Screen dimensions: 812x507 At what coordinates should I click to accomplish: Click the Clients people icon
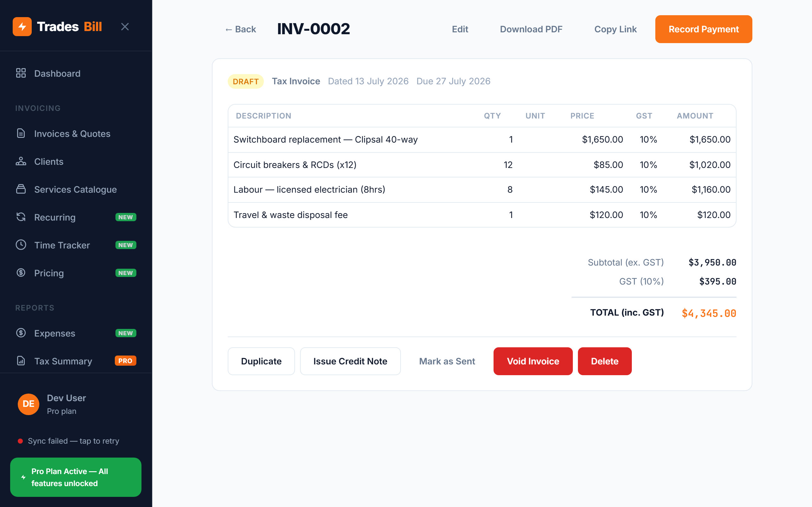point(21,161)
